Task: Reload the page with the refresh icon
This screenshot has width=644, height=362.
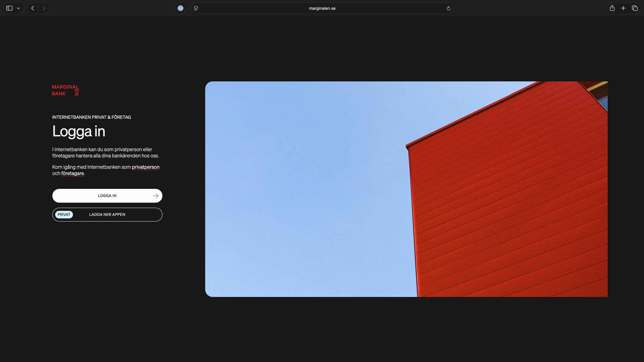Action: click(448, 8)
